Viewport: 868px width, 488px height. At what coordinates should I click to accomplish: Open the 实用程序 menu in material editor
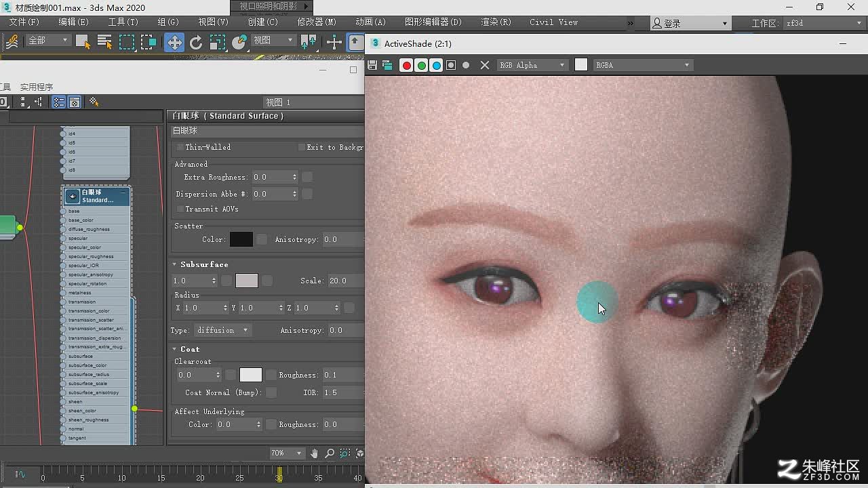click(36, 87)
